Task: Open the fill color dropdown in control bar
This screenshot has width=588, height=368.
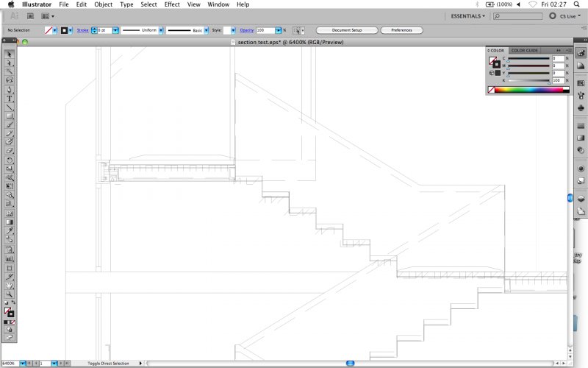Action: click(54, 30)
